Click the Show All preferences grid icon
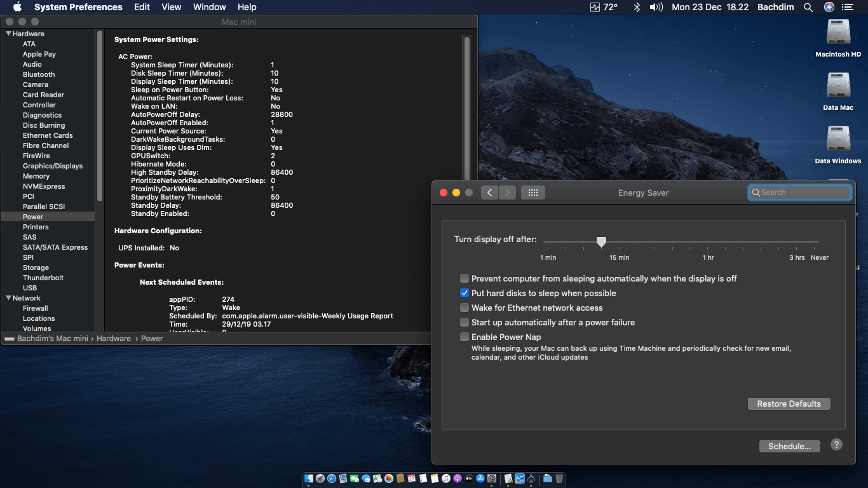 [532, 193]
